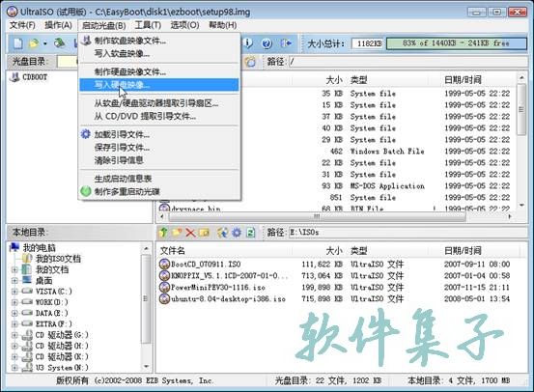Image resolution: width=534 pixels, height=392 pixels.
Task: Click the PowerMiniPEV30-1116.iso file icon
Action: click(x=164, y=287)
